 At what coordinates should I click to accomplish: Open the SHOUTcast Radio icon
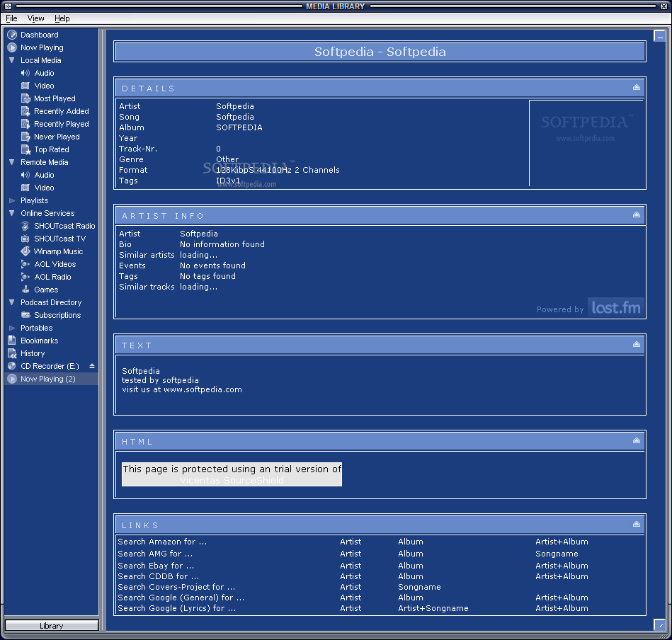pyautogui.click(x=25, y=226)
